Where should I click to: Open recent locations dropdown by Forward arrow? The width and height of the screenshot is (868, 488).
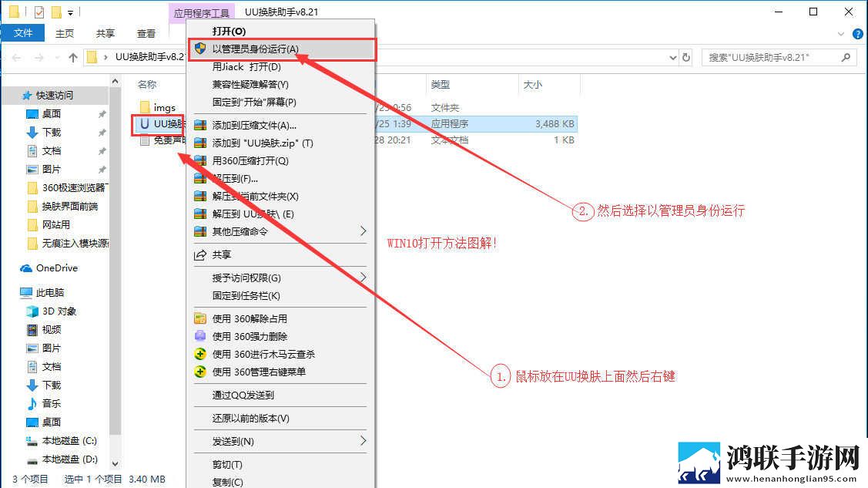pos(56,57)
